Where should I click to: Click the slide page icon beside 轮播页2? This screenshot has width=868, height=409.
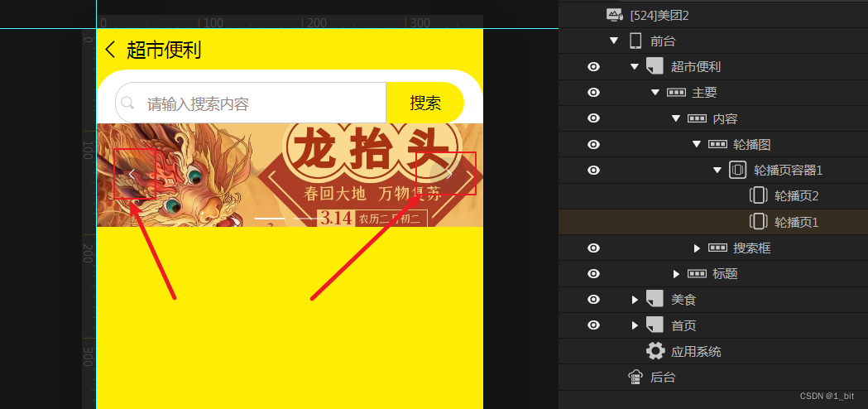(759, 195)
